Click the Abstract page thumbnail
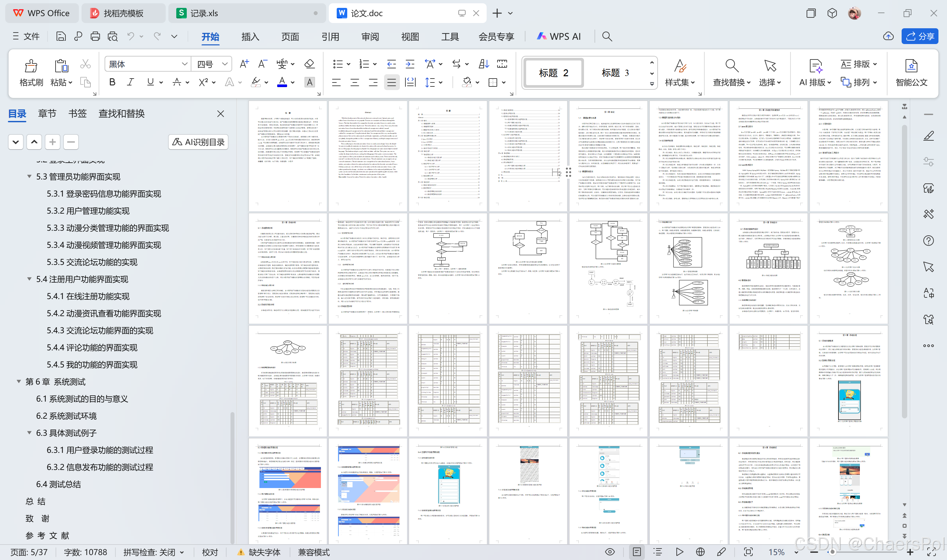This screenshot has width=947, height=560. pyautogui.click(x=368, y=155)
